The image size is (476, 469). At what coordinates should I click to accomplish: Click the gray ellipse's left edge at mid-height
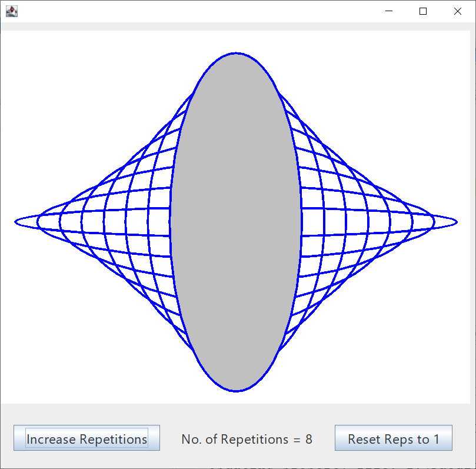[x=171, y=222]
